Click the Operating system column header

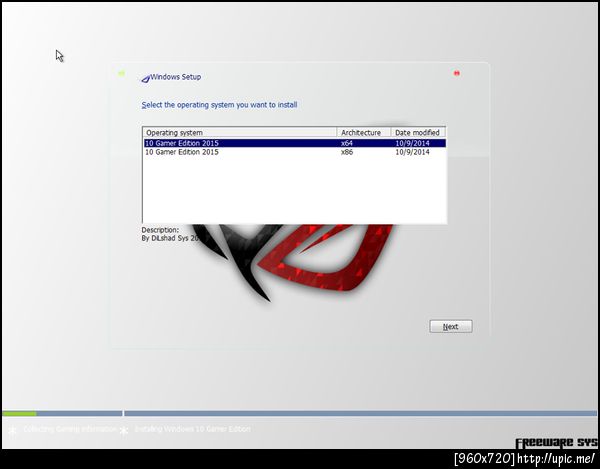240,132
